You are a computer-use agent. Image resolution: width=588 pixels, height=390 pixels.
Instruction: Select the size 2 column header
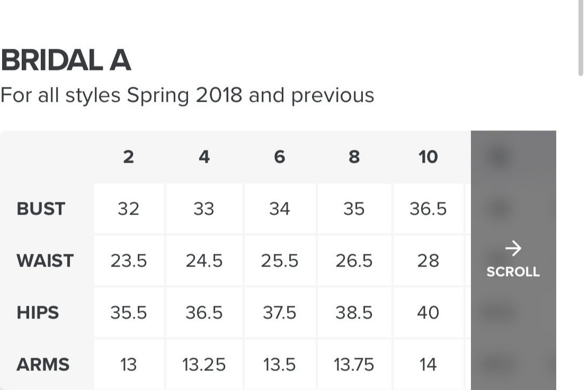(x=129, y=157)
